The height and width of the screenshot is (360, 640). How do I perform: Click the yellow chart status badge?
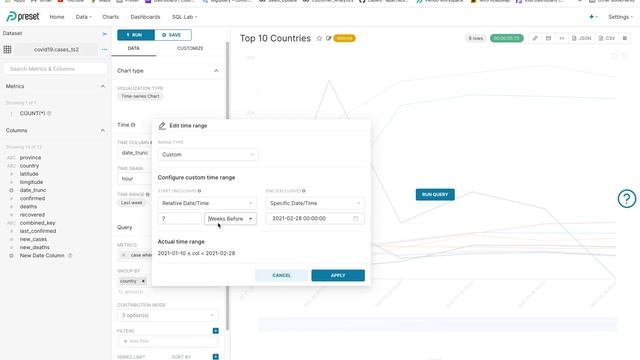(x=344, y=38)
